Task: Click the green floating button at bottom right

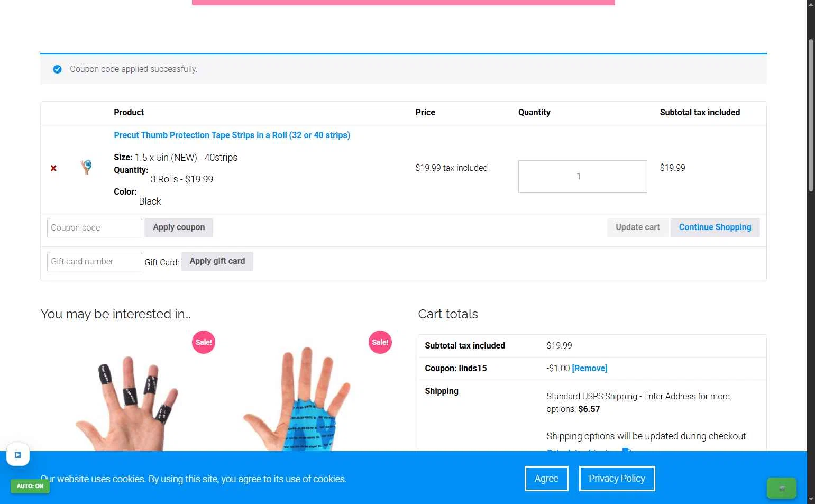Action: pos(781,488)
